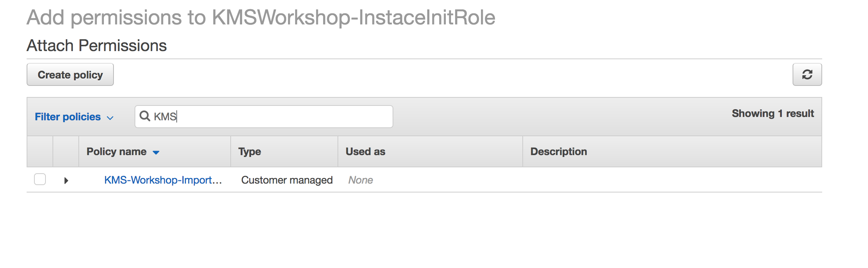Image resolution: width=868 pixels, height=268 pixels.
Task: Select the Description column header
Action: 559,151
